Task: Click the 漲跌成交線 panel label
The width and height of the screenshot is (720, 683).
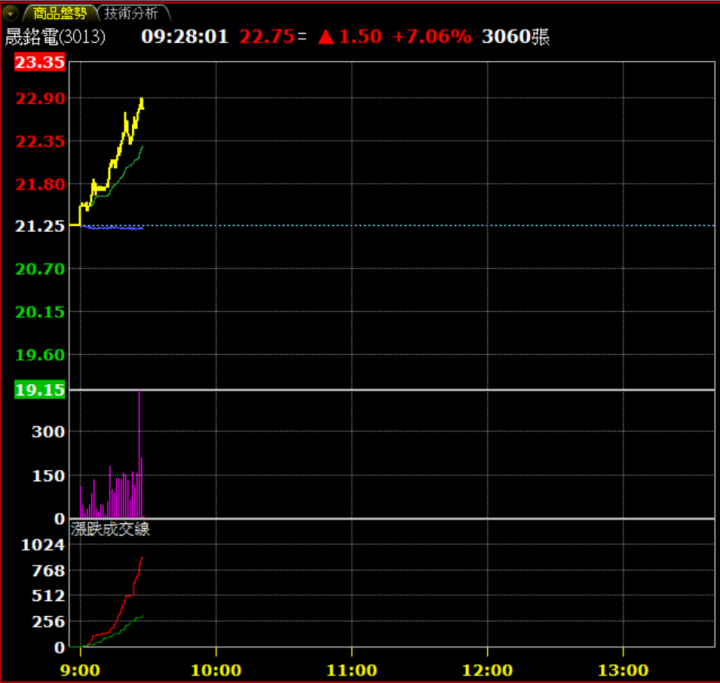Action: (110, 529)
